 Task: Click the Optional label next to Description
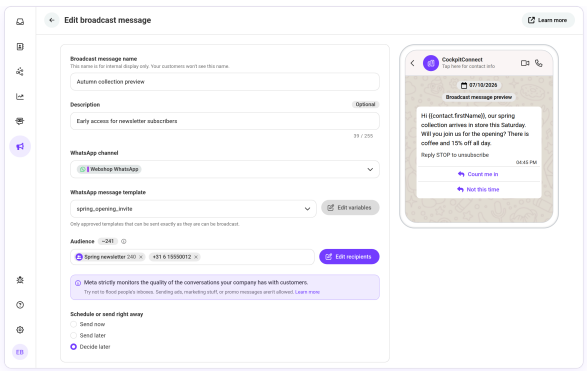pyautogui.click(x=365, y=104)
